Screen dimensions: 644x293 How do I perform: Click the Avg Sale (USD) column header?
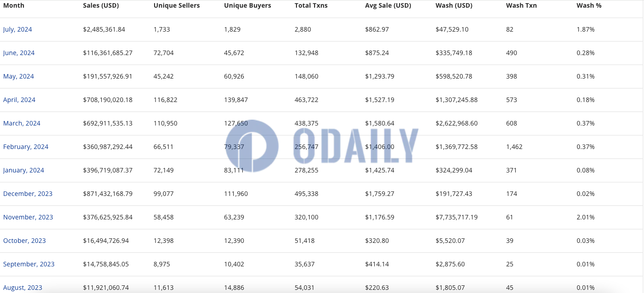click(x=388, y=5)
